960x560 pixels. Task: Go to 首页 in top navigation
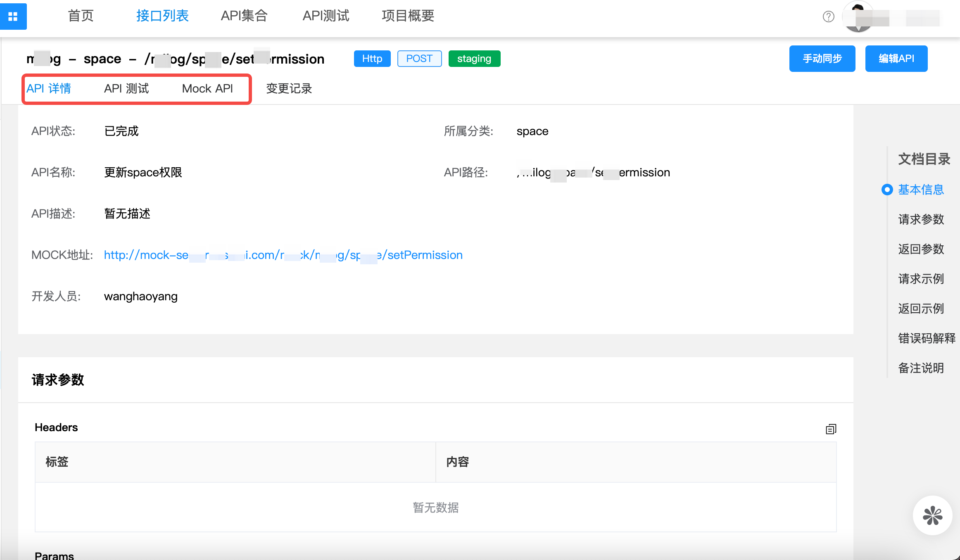(81, 16)
